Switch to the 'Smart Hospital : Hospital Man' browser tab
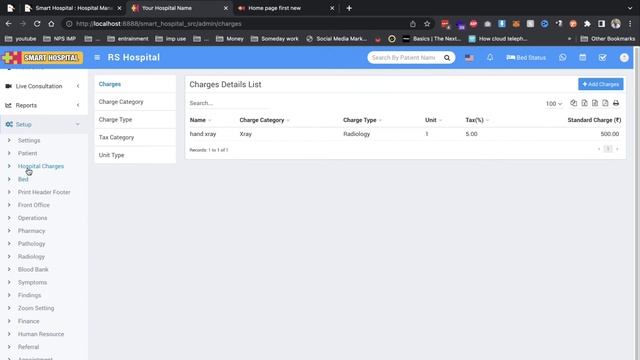Viewport: 640px width, 360px height. tap(73, 8)
